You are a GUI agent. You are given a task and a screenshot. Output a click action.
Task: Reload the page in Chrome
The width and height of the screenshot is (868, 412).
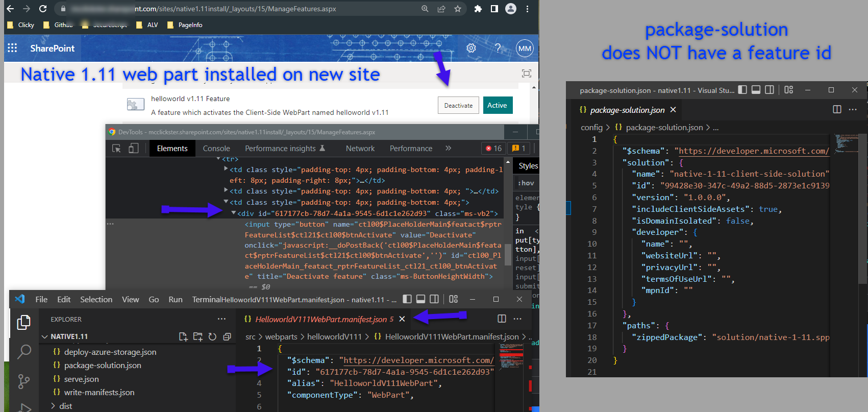pos(43,9)
